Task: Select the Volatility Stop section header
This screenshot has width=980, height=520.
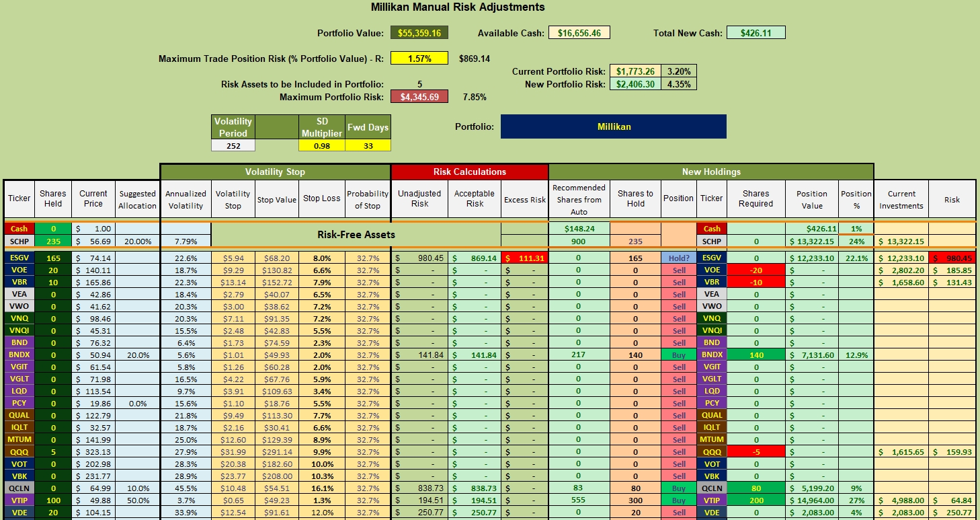Action: click(275, 172)
